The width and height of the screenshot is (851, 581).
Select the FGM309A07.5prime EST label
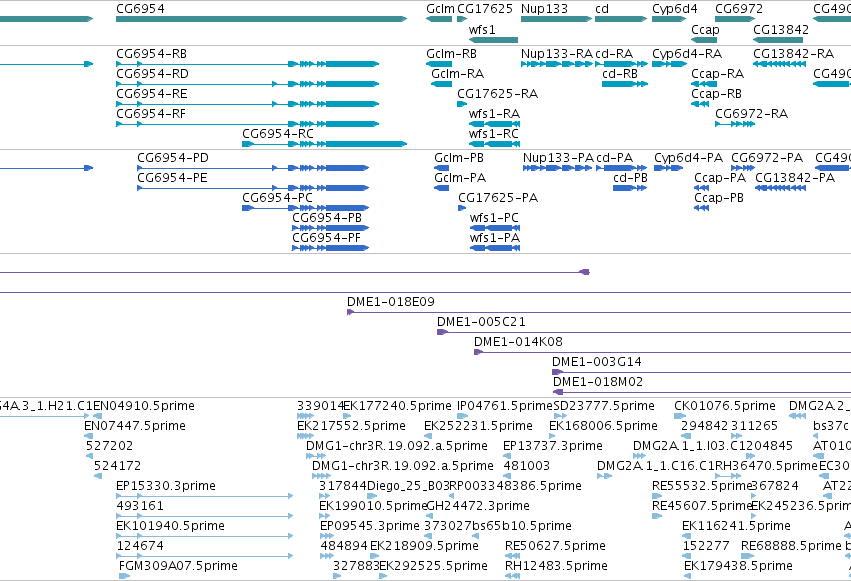click(179, 566)
